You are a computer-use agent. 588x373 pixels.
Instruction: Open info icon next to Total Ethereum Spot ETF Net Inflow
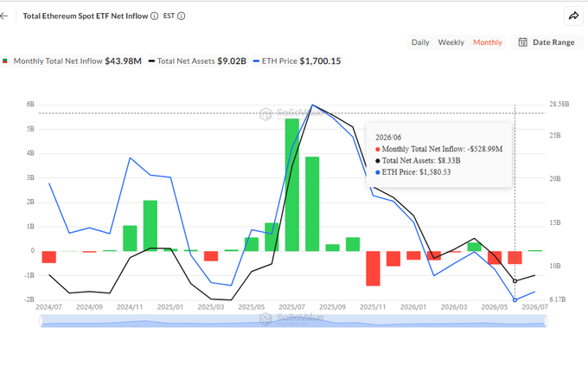click(x=154, y=16)
